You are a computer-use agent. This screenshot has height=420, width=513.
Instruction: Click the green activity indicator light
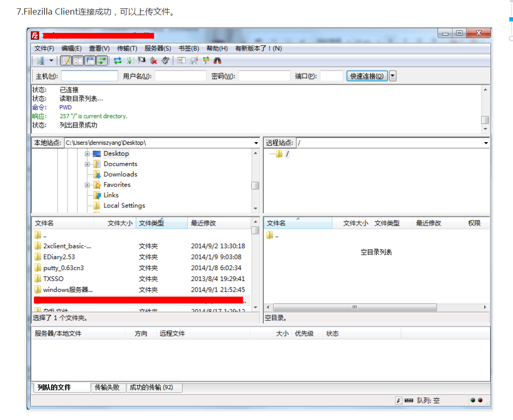[x=473, y=400]
